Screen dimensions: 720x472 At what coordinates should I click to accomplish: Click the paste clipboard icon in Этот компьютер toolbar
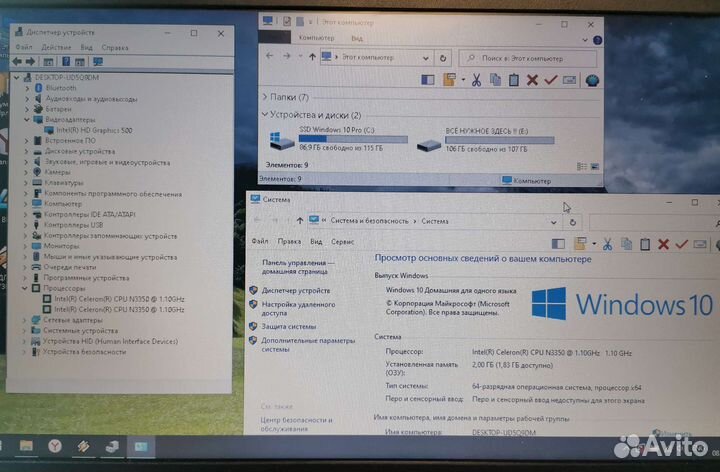[514, 80]
